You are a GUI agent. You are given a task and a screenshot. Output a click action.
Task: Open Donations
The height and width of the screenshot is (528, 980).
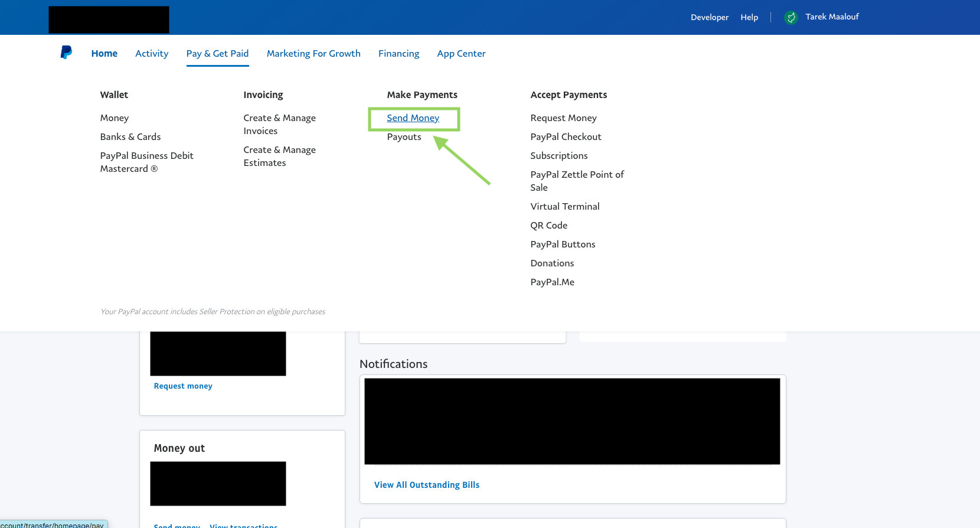point(553,263)
